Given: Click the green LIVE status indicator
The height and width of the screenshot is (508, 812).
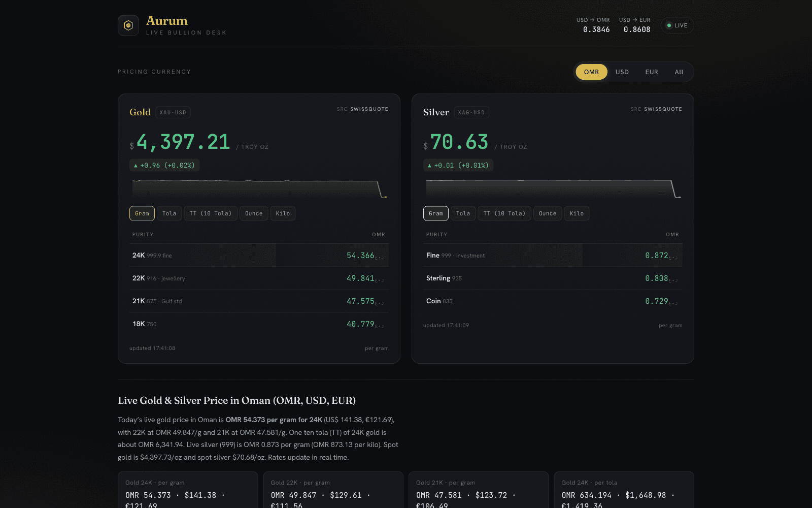Looking at the screenshot, I should [x=677, y=25].
